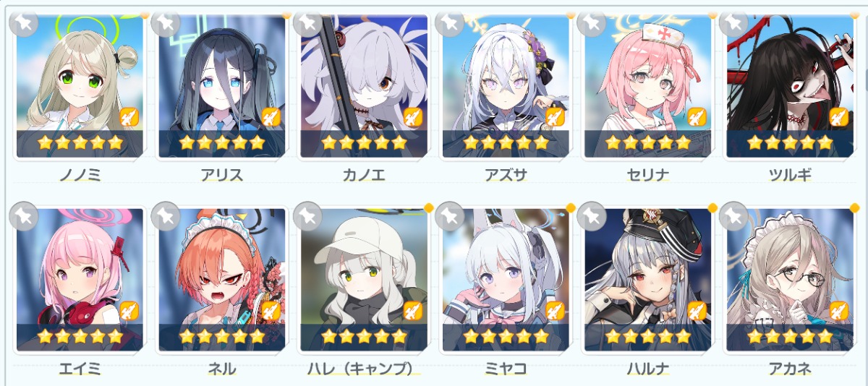Select the ハレ（キャンプ） portrait
868x386 pixels.
point(363,280)
